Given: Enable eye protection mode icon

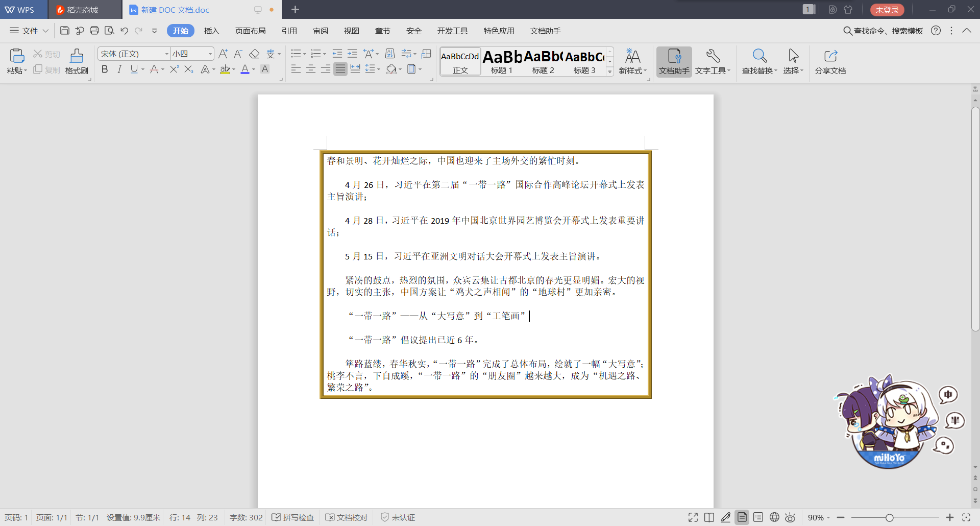Looking at the screenshot, I should pyautogui.click(x=790, y=517).
